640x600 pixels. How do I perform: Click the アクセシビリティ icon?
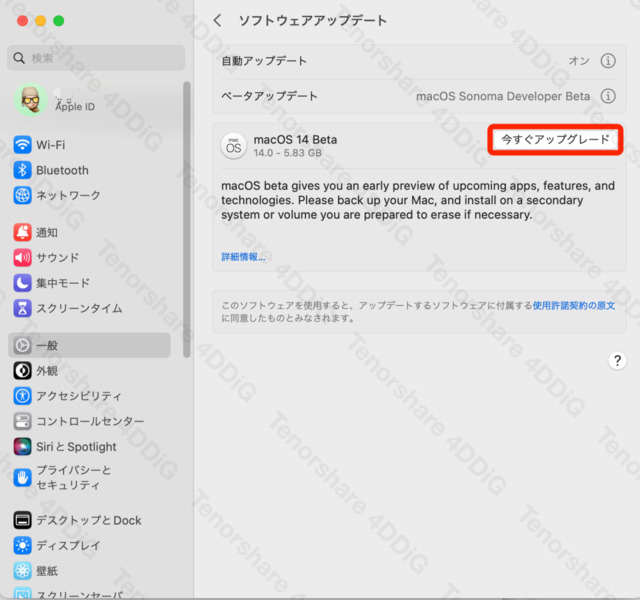click(x=22, y=396)
